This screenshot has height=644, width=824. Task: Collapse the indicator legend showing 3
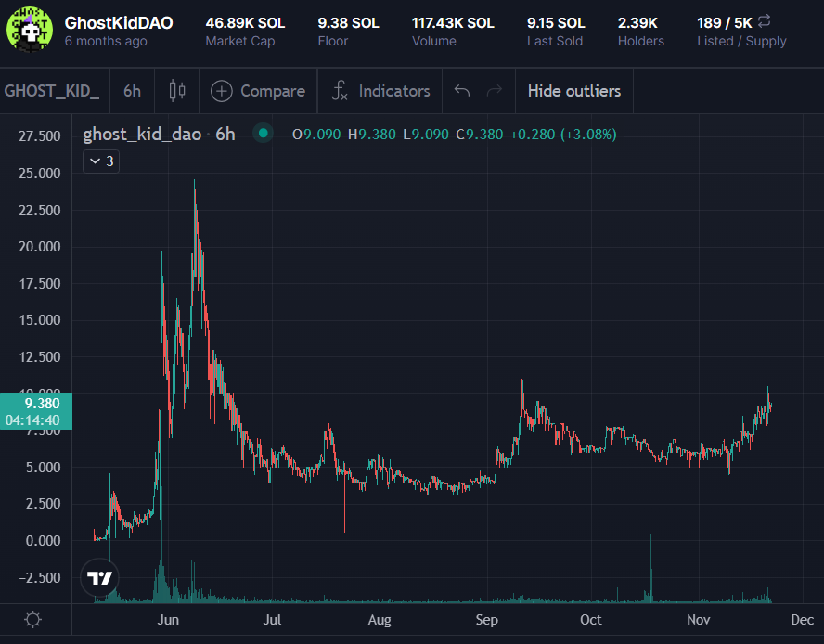point(101,161)
